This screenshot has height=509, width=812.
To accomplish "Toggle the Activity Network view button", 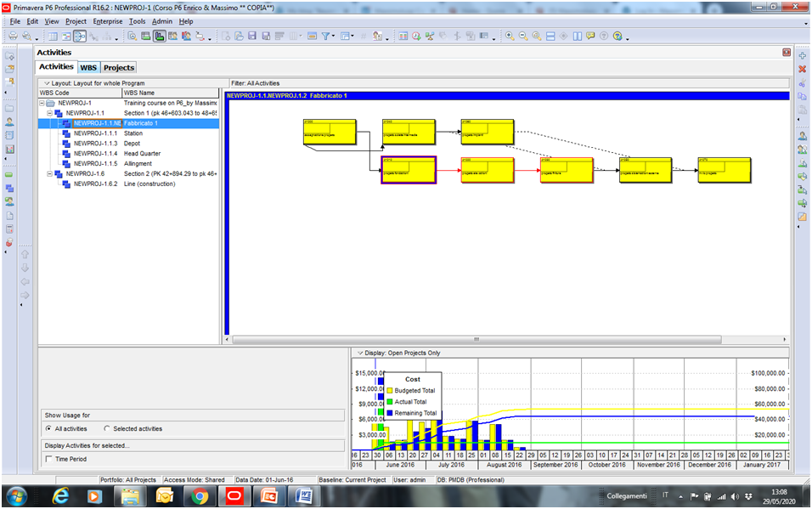I will (80, 36).
